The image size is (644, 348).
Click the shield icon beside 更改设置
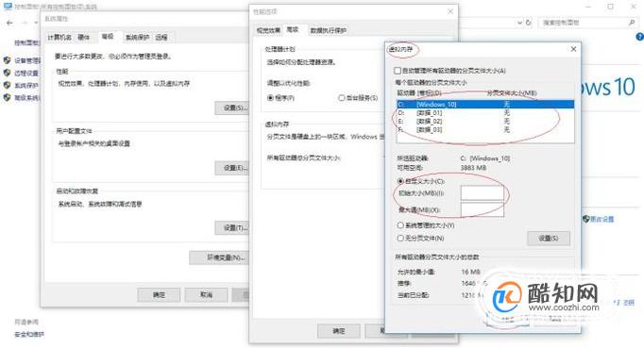586,219
